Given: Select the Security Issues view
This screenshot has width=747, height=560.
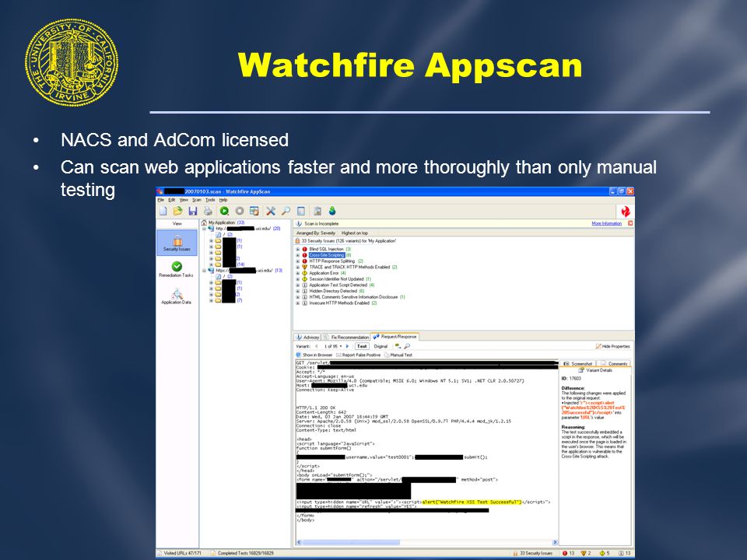Looking at the screenshot, I should coord(177,243).
